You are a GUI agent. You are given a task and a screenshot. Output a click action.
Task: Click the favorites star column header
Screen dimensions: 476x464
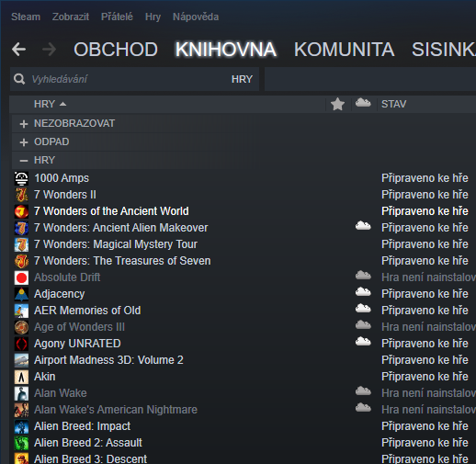(x=337, y=104)
